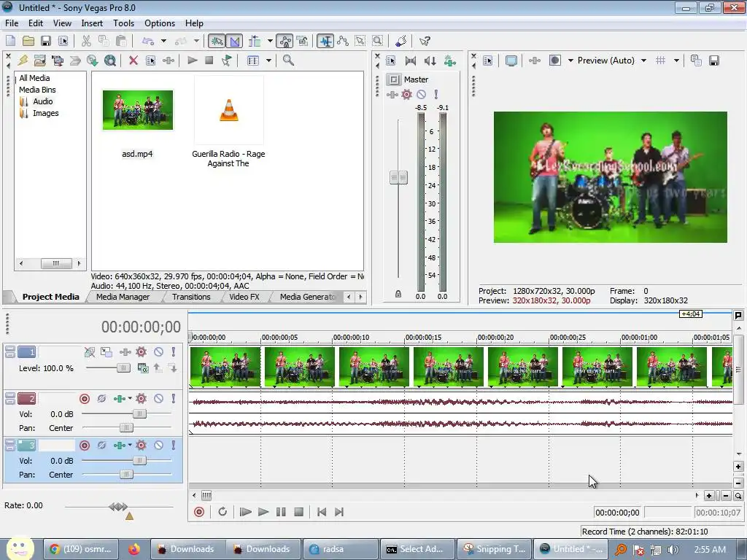Open a file with the Open folder icon

coord(28,42)
